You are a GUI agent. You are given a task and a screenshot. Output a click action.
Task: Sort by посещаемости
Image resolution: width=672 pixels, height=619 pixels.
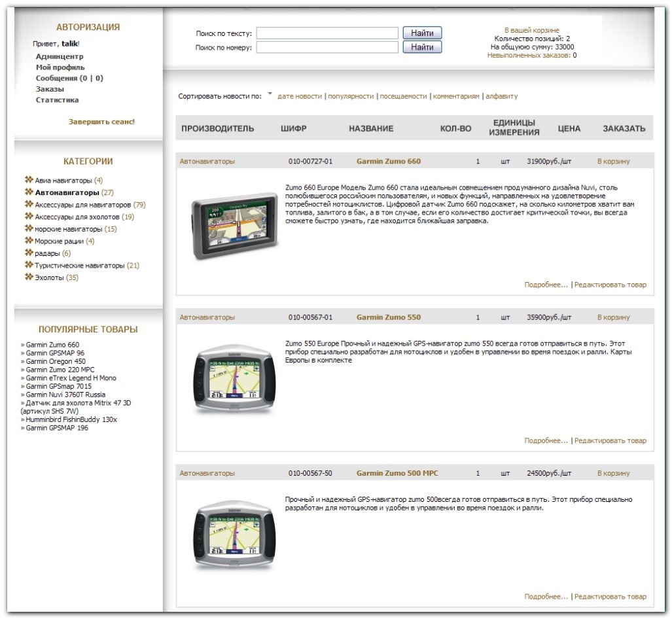click(x=403, y=96)
